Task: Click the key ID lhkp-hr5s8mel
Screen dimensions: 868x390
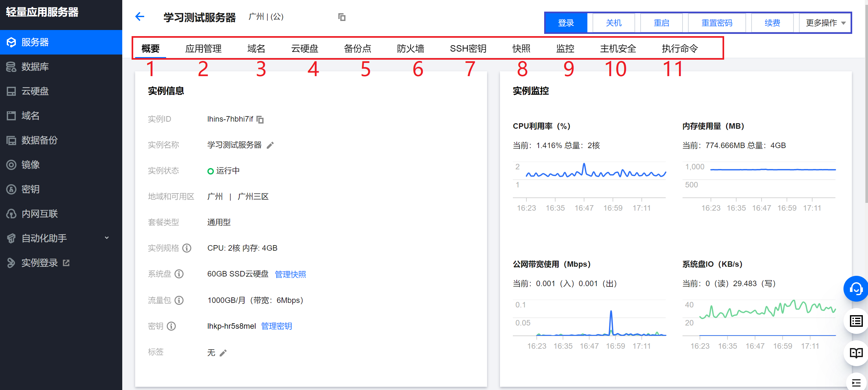Action: (x=232, y=326)
